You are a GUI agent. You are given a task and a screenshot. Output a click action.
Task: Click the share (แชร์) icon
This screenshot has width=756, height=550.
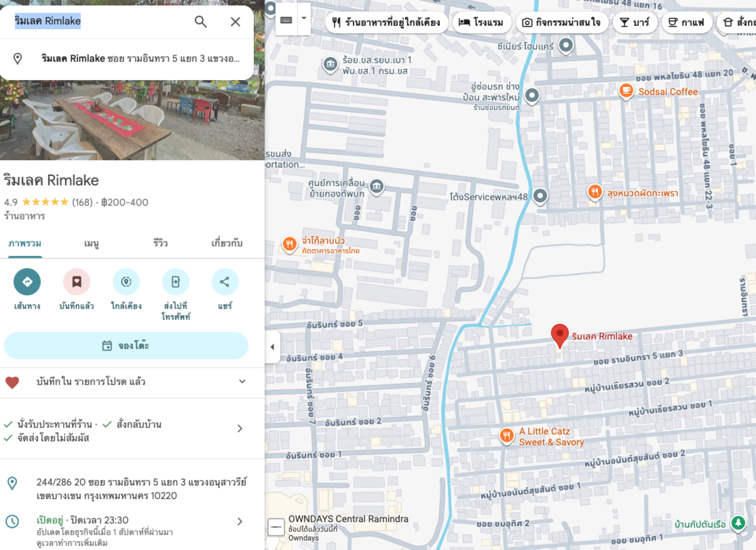[x=225, y=282]
